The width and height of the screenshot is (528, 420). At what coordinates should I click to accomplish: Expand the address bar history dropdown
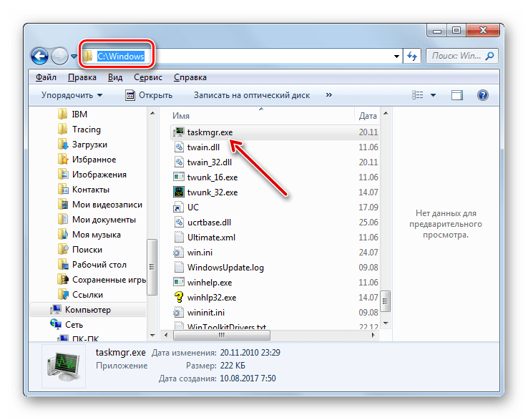(396, 57)
